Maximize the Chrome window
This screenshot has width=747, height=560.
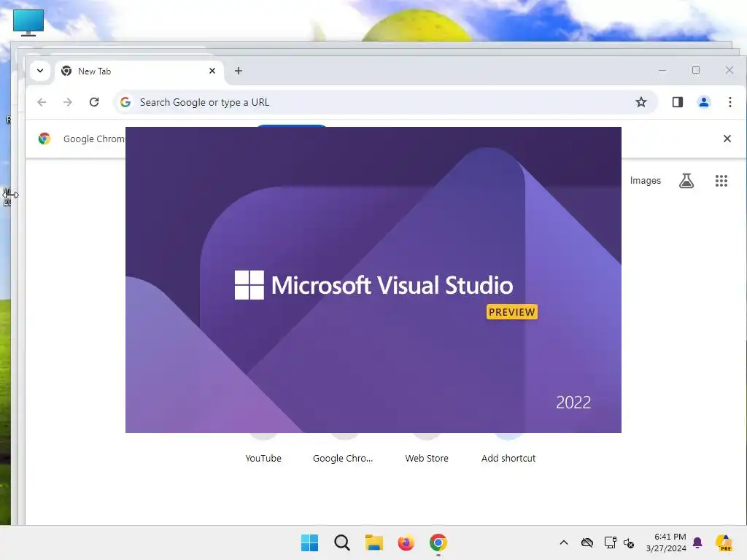tap(695, 71)
